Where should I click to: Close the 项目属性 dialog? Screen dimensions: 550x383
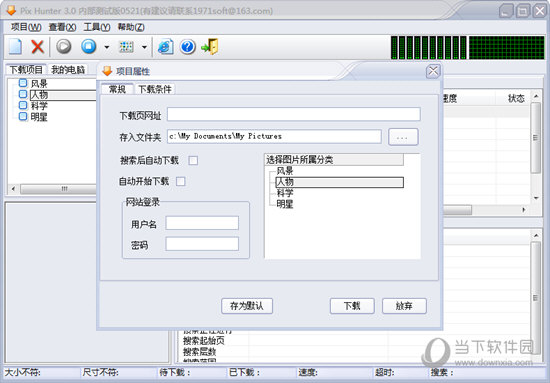coord(433,72)
